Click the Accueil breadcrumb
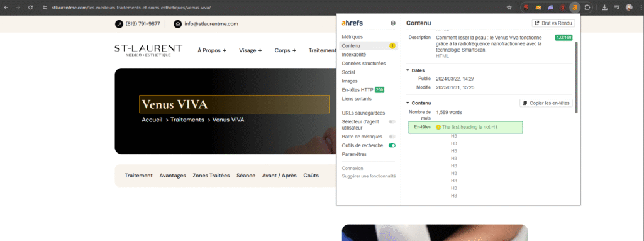This screenshot has width=644, height=241. point(152,120)
